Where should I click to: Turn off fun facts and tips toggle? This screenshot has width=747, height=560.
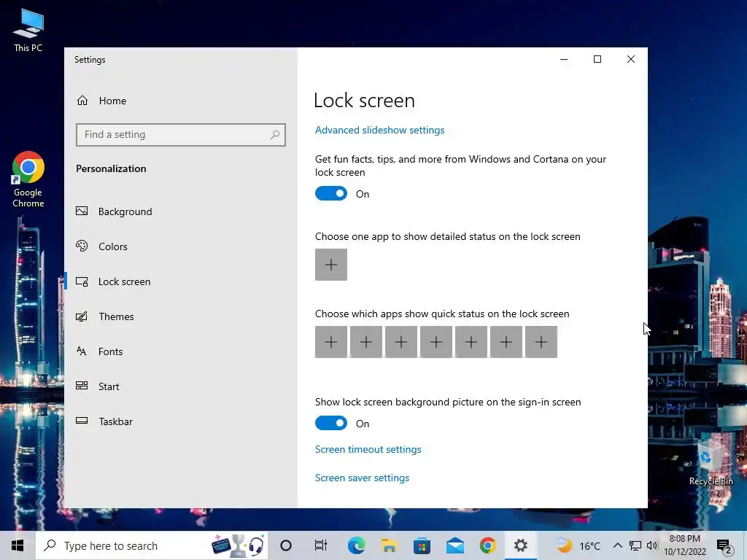pos(331,193)
